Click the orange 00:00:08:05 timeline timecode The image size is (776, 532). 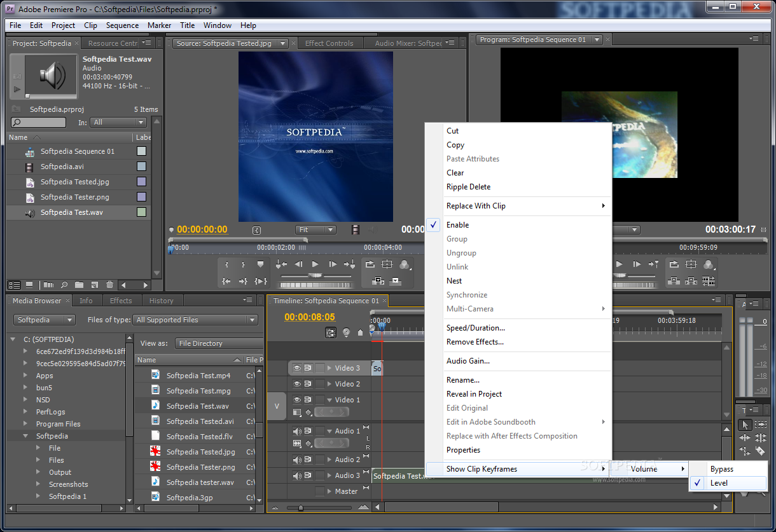309,317
